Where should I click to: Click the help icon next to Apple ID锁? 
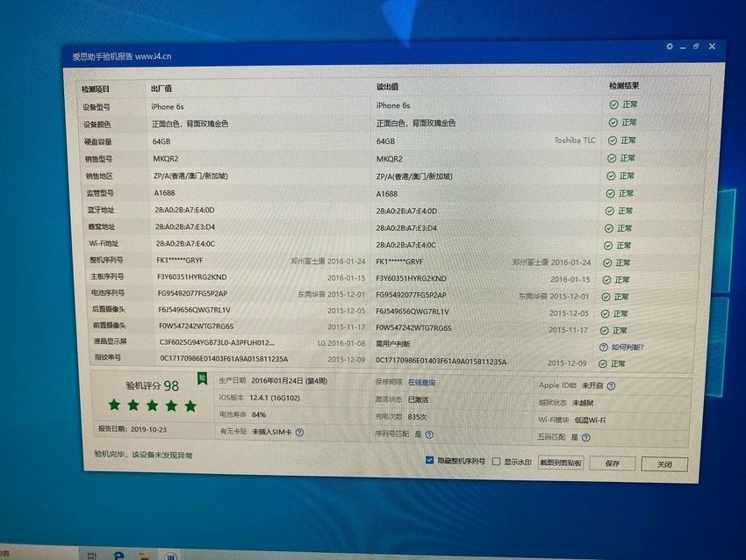612,386
